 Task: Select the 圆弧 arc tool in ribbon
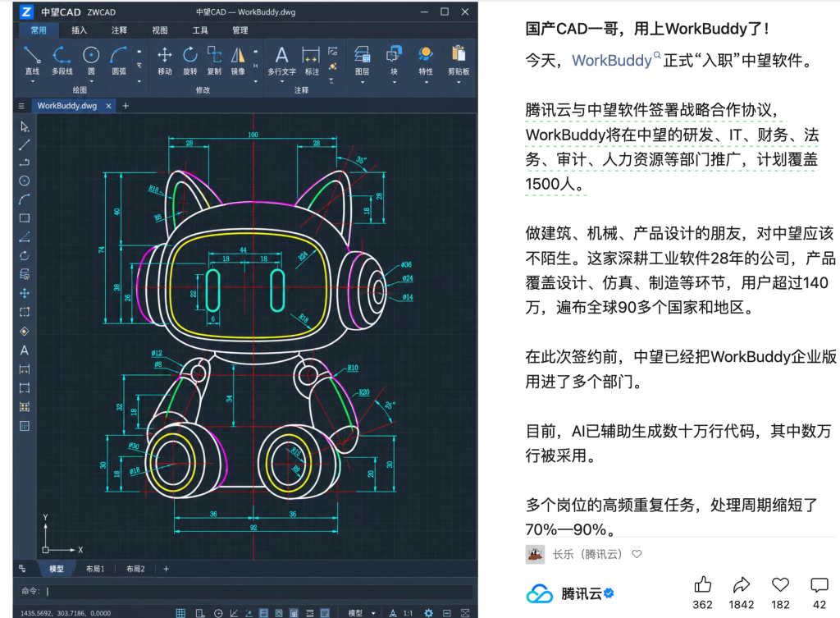[118, 60]
